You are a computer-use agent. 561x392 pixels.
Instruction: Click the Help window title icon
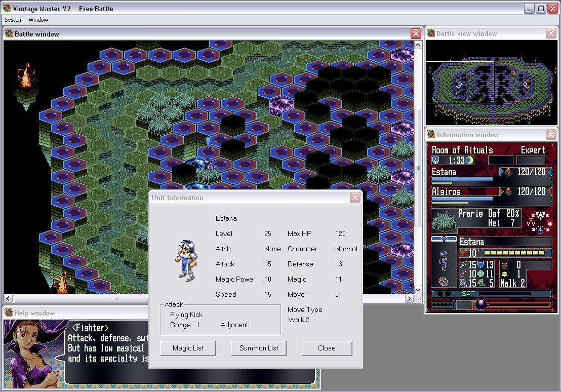coord(9,313)
